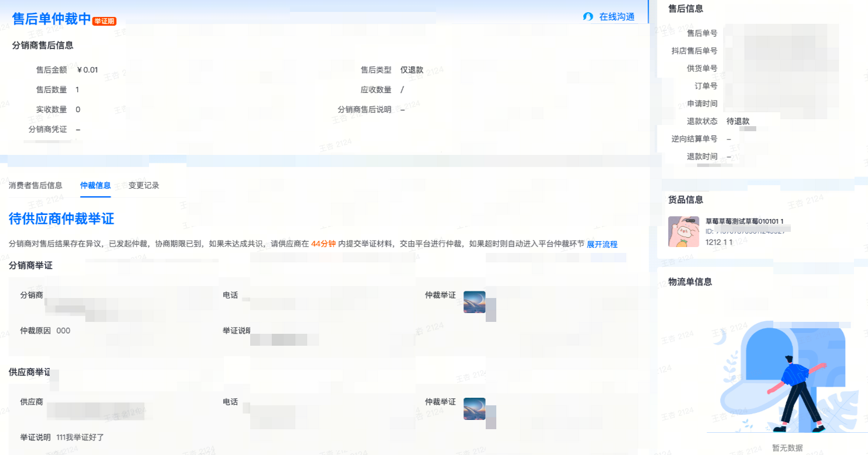Click the pink pig product image
868x455 pixels.
click(683, 231)
